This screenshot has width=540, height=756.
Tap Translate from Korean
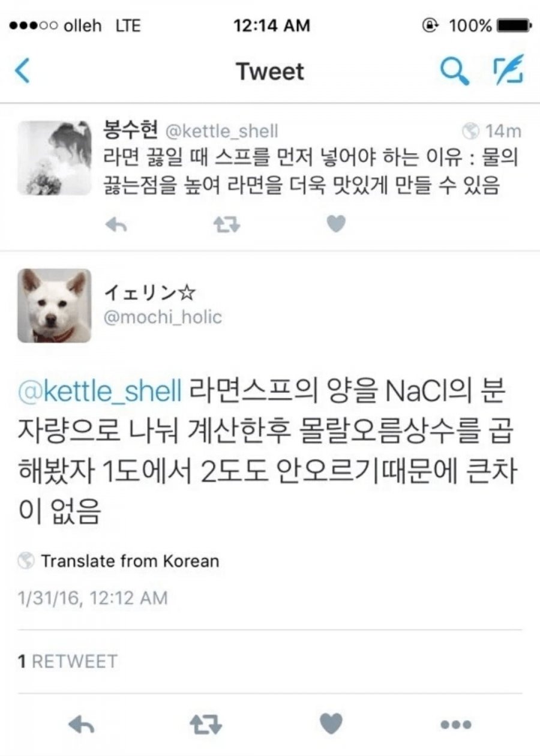130,561
